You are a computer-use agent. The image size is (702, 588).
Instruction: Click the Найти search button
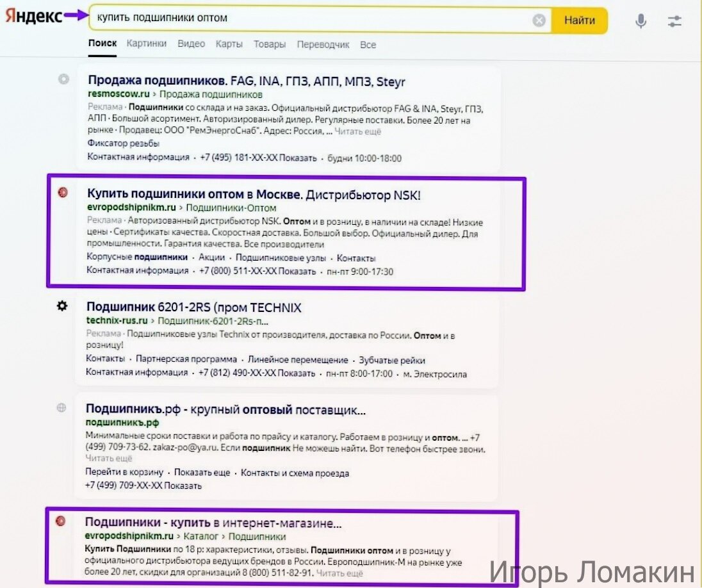(579, 20)
